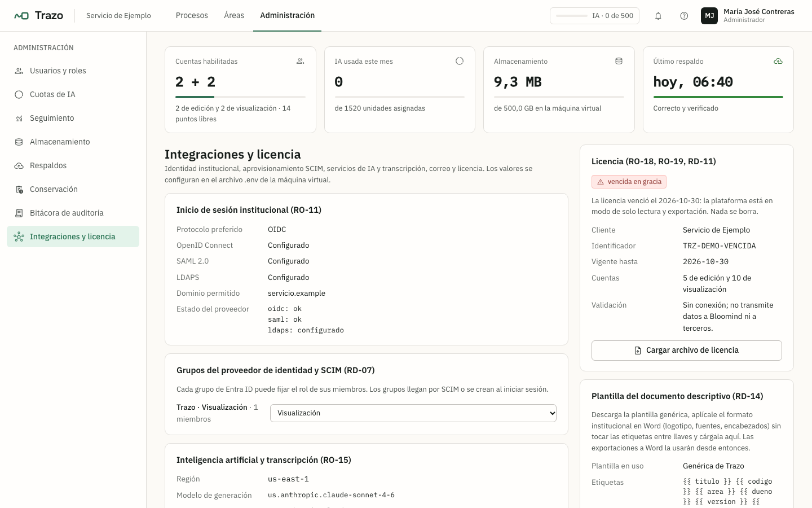
Task: Click the Trazo logo icon
Action: pyautogui.click(x=21, y=16)
